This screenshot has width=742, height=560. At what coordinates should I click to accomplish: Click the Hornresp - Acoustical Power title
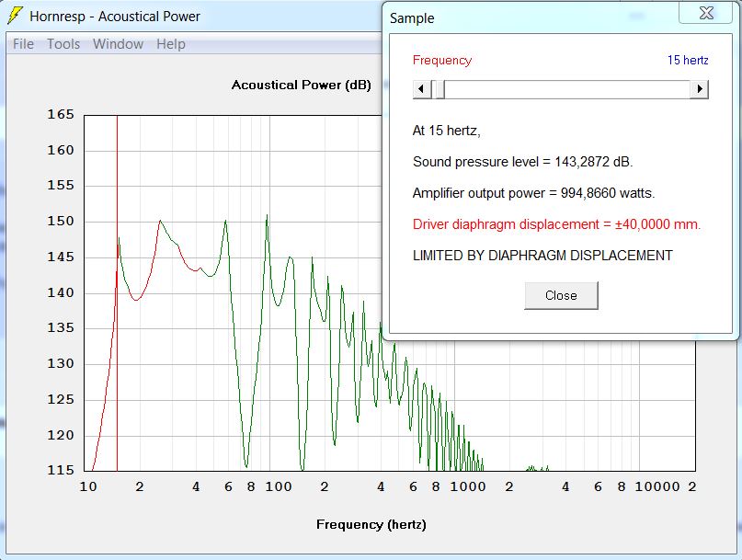tap(115, 17)
